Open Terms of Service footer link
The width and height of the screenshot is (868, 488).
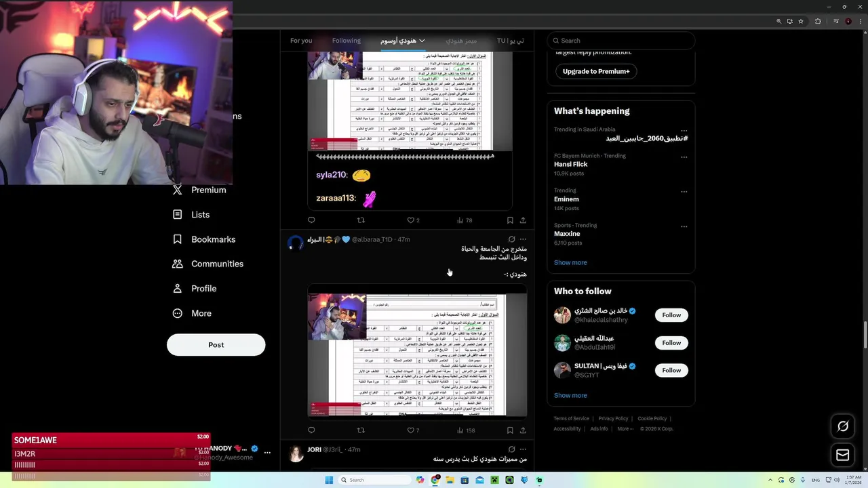[x=571, y=419]
